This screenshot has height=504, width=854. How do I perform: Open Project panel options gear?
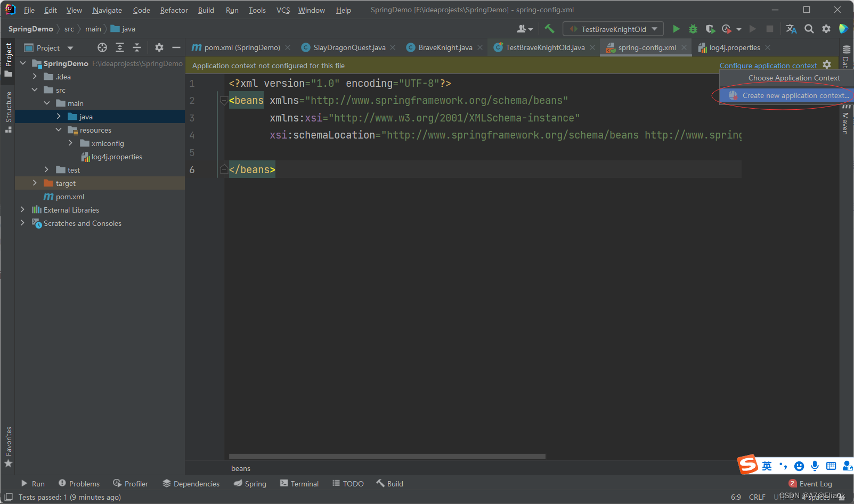[159, 47]
